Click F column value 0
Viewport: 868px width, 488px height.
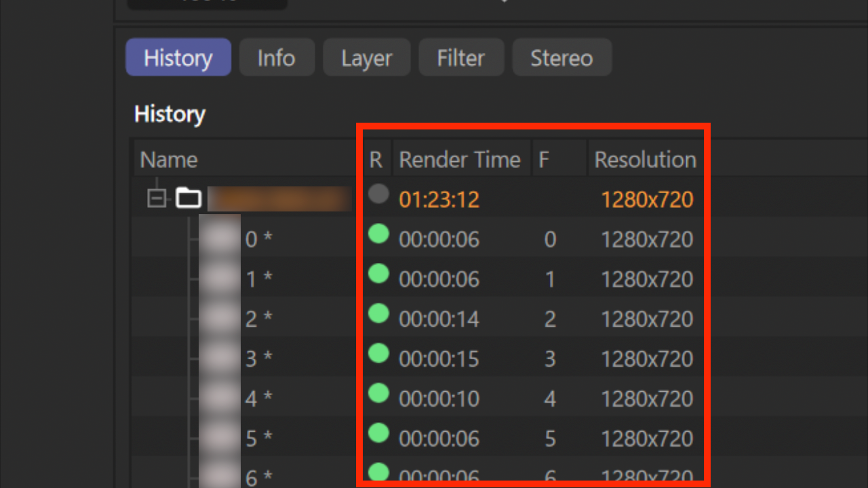tap(550, 239)
